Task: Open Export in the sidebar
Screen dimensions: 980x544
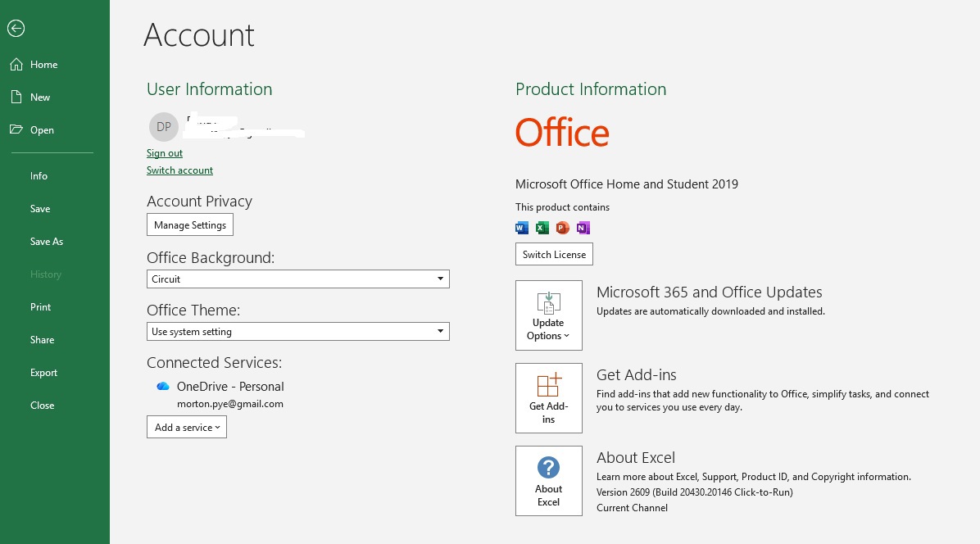Action: pyautogui.click(x=43, y=373)
